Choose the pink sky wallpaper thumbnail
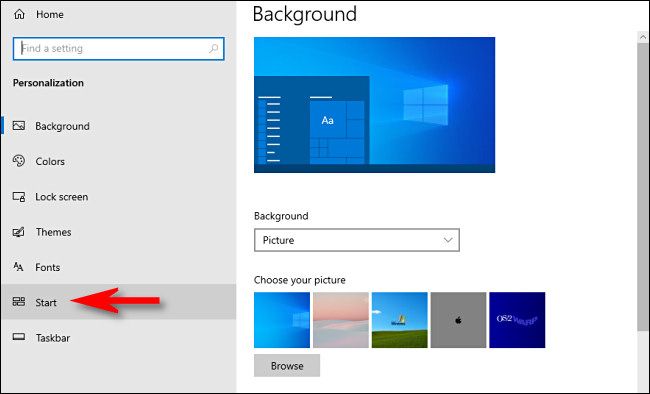The image size is (650, 394). [x=341, y=320]
